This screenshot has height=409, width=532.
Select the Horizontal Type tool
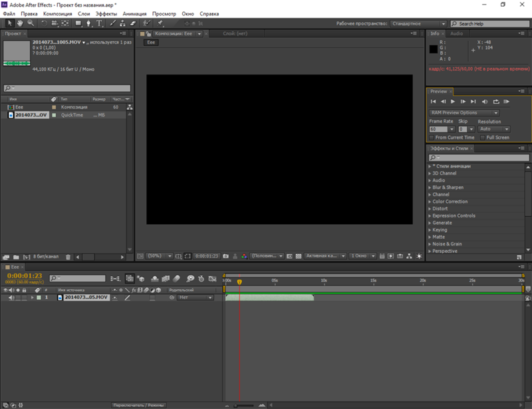98,23
